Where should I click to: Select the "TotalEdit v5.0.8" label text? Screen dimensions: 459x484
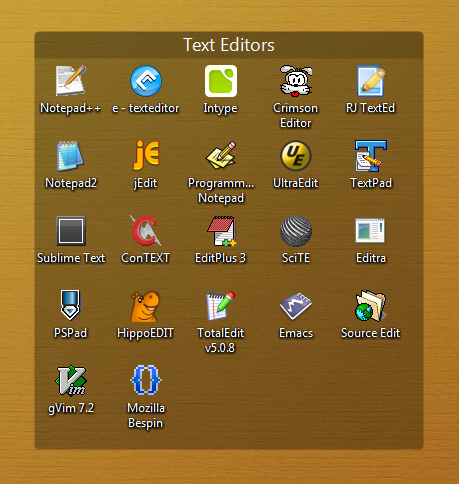coord(221,341)
